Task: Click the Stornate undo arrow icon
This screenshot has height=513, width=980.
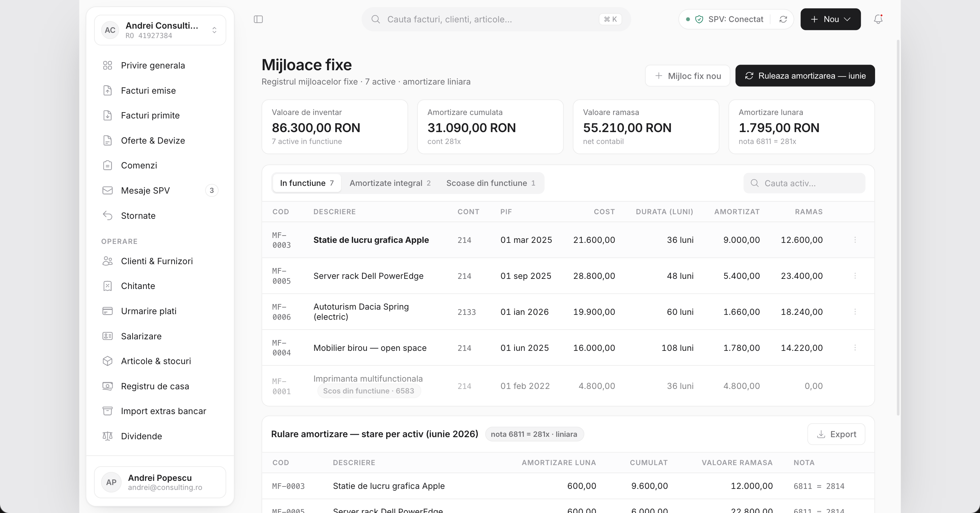Action: point(108,216)
